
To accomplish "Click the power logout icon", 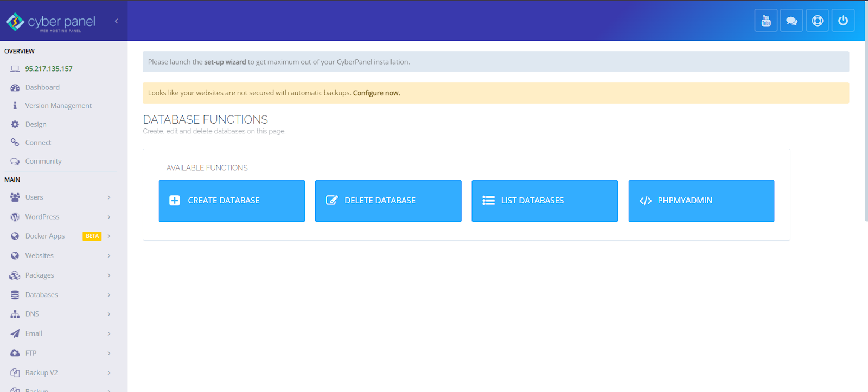I will 843,21.
